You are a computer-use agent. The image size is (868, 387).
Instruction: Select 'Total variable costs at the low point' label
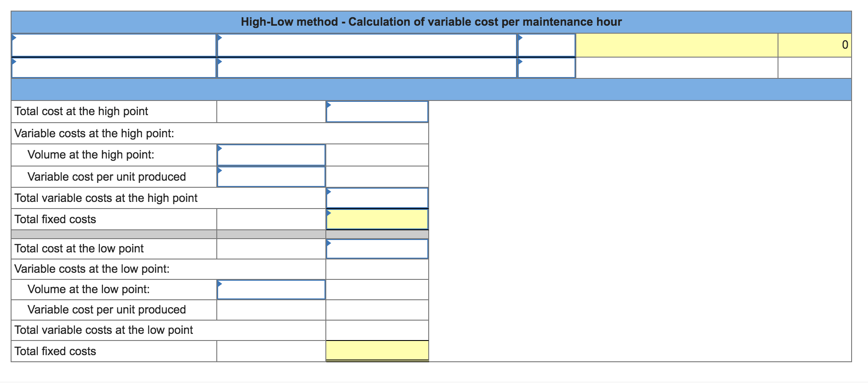pyautogui.click(x=104, y=330)
